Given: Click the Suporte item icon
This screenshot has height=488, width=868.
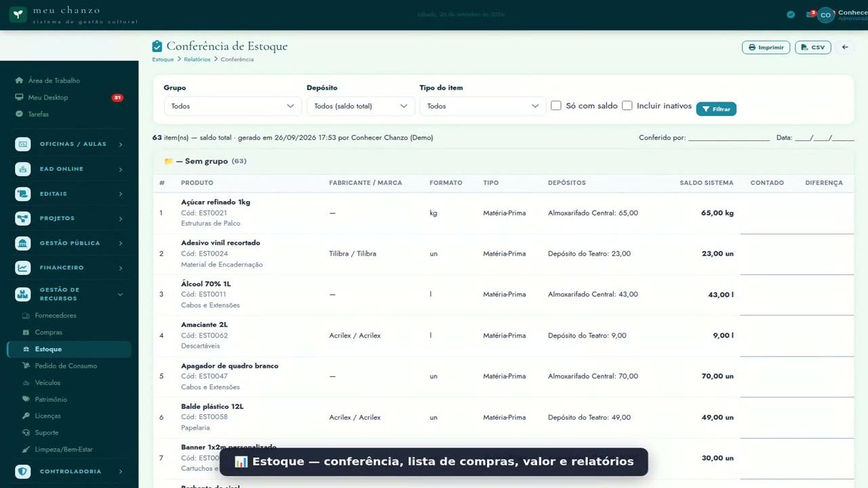Looking at the screenshot, I should pyautogui.click(x=26, y=432).
